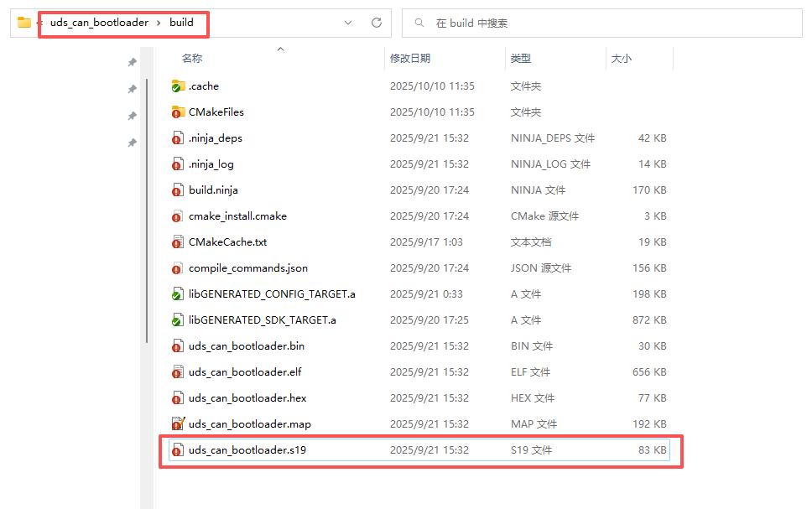The width and height of the screenshot is (812, 509).
Task: Click the first quick access pin icon
Action: [x=132, y=63]
